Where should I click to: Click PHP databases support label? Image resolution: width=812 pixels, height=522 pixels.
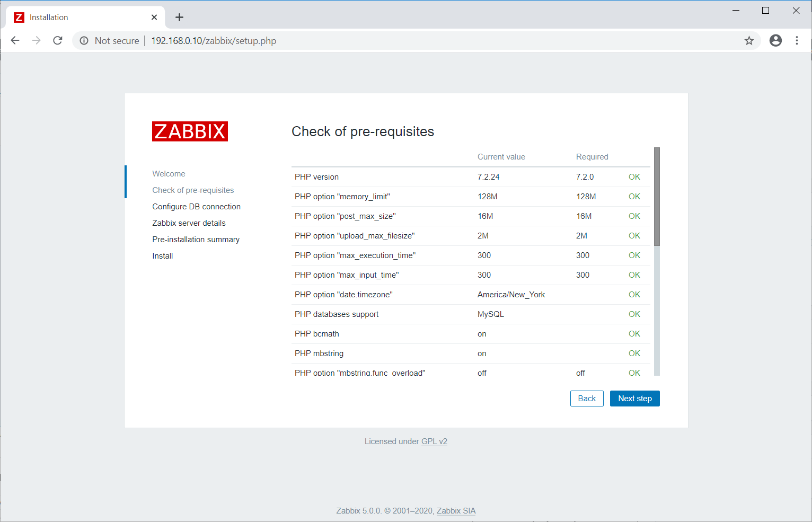337,314
